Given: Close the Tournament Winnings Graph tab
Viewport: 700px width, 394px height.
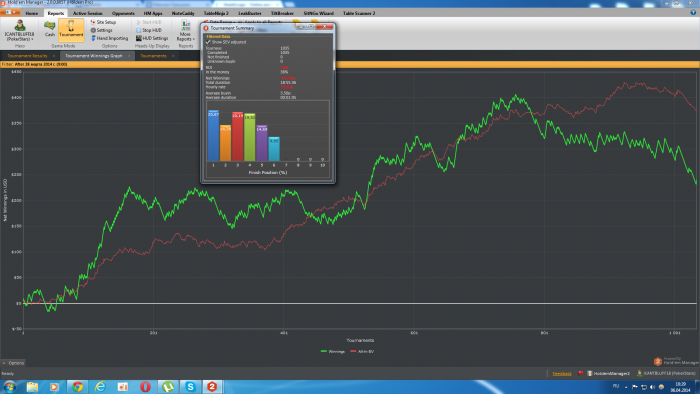Looking at the screenshot, I should tap(129, 56).
